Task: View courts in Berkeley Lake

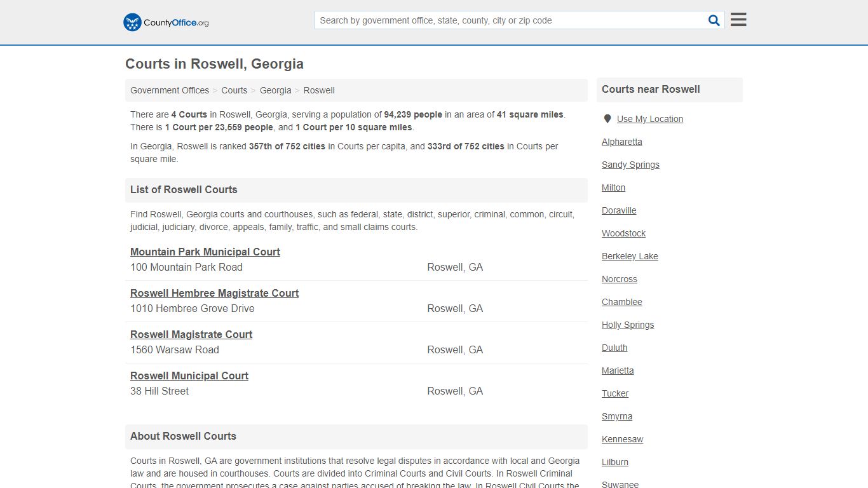Action: click(630, 256)
